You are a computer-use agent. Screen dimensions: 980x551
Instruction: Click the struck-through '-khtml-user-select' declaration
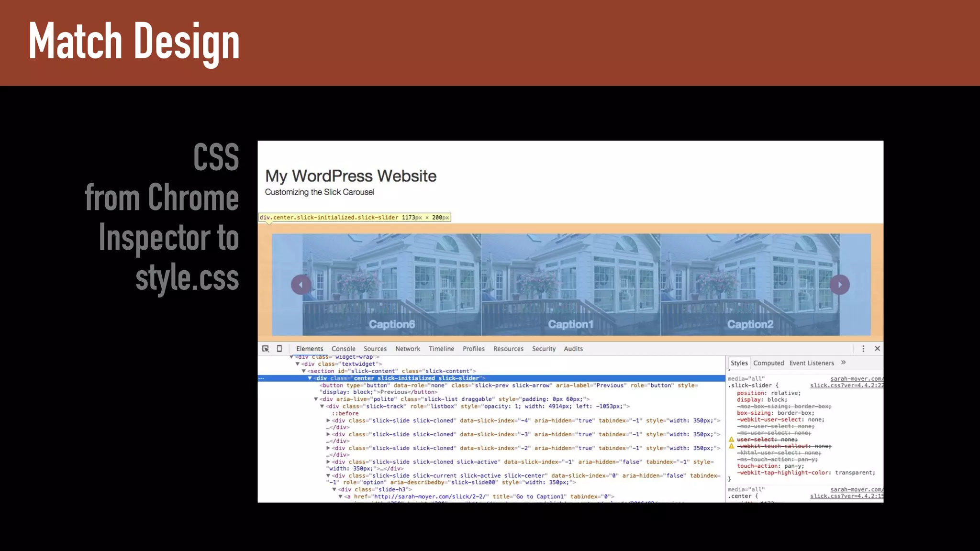(x=779, y=453)
